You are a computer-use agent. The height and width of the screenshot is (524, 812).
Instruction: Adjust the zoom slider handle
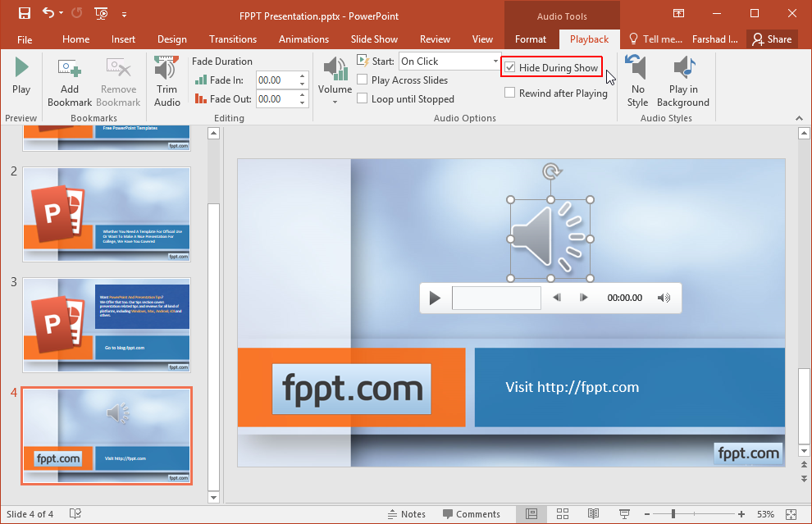tap(673, 513)
